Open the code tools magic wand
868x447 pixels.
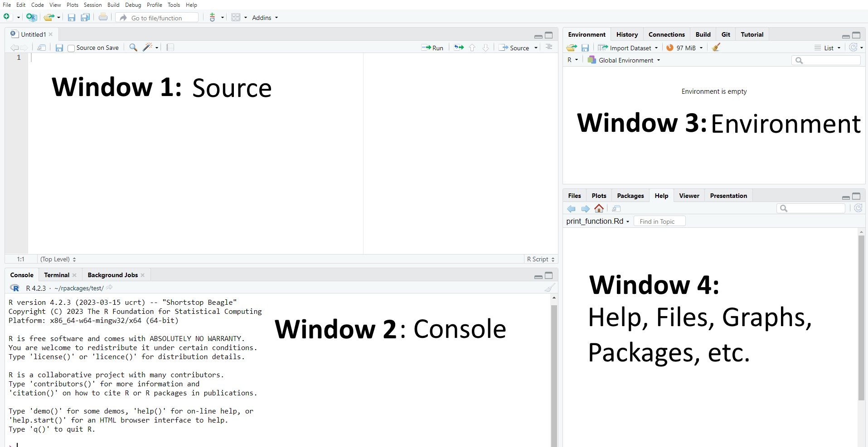pyautogui.click(x=148, y=48)
